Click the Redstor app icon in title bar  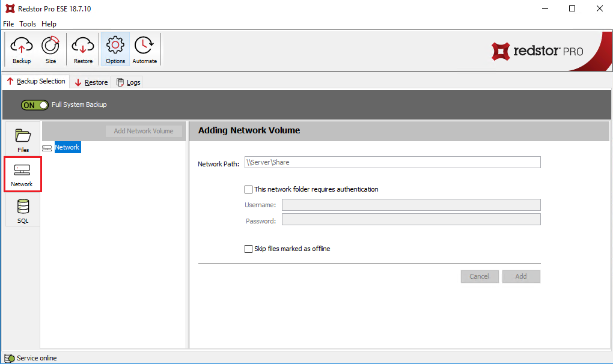(x=10, y=8)
